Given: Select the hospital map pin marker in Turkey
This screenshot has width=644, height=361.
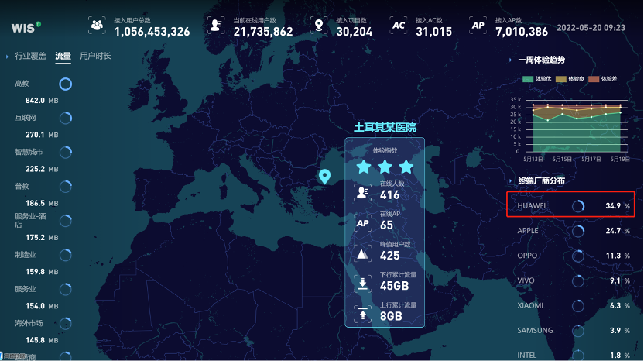Looking at the screenshot, I should tap(325, 177).
